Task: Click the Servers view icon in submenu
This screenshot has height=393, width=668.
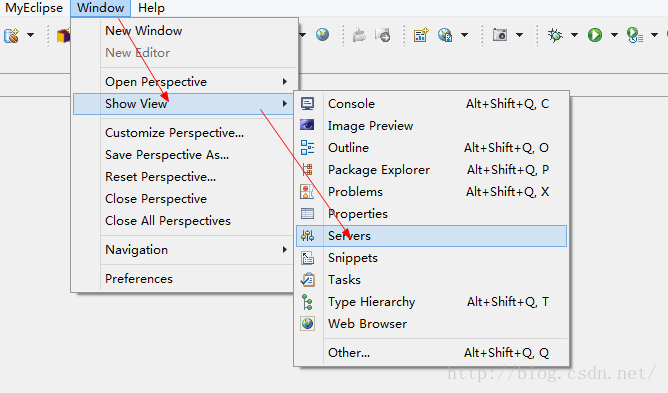Action: [x=307, y=236]
